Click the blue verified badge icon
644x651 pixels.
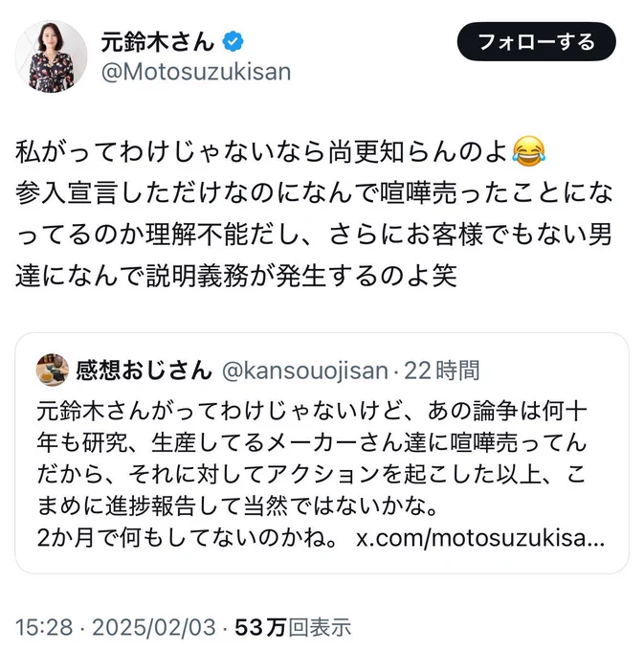point(233,41)
